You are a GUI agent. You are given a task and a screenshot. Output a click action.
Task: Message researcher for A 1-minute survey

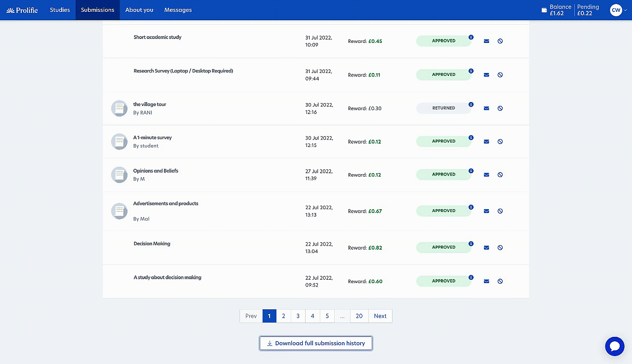[x=486, y=142]
